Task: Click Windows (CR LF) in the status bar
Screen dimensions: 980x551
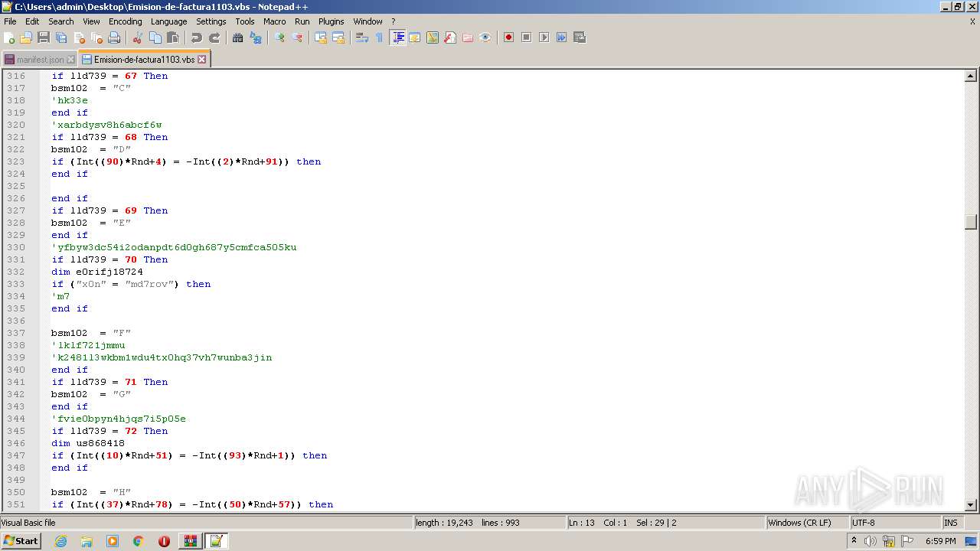Action: [808, 523]
